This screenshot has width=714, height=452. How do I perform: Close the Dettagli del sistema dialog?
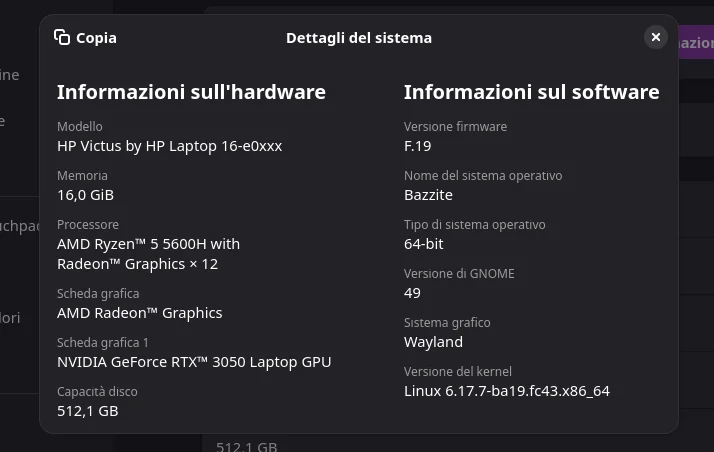[x=656, y=37]
